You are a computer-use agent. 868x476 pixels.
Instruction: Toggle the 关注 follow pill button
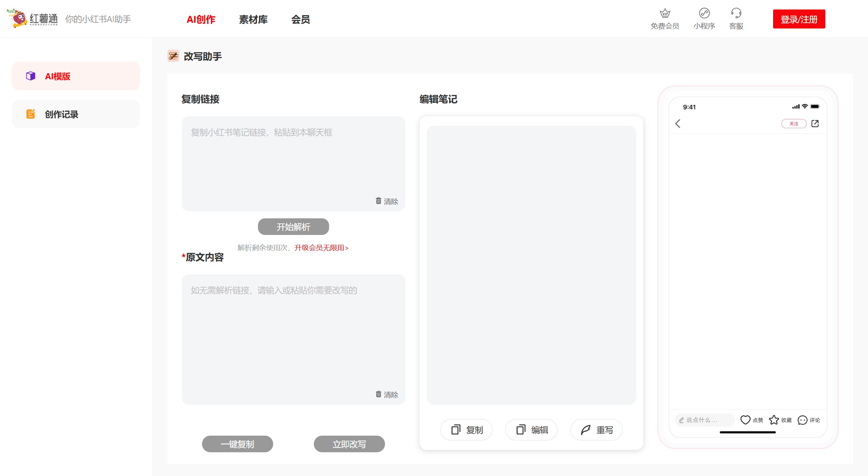point(793,124)
